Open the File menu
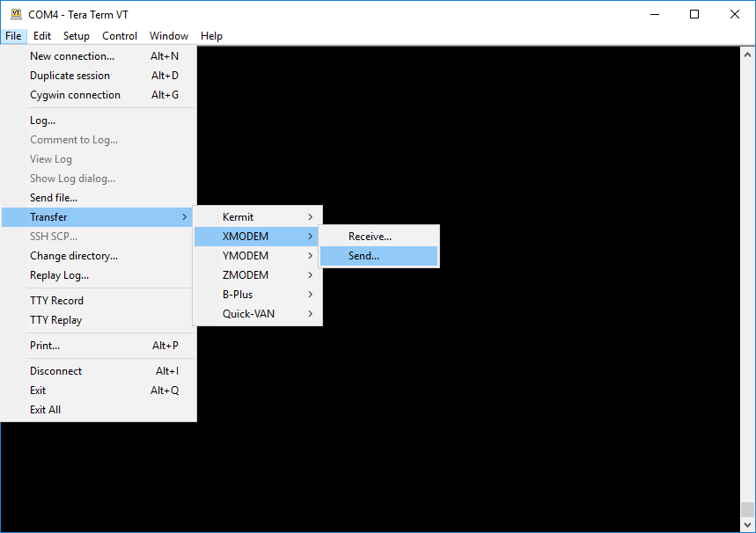 tap(13, 36)
